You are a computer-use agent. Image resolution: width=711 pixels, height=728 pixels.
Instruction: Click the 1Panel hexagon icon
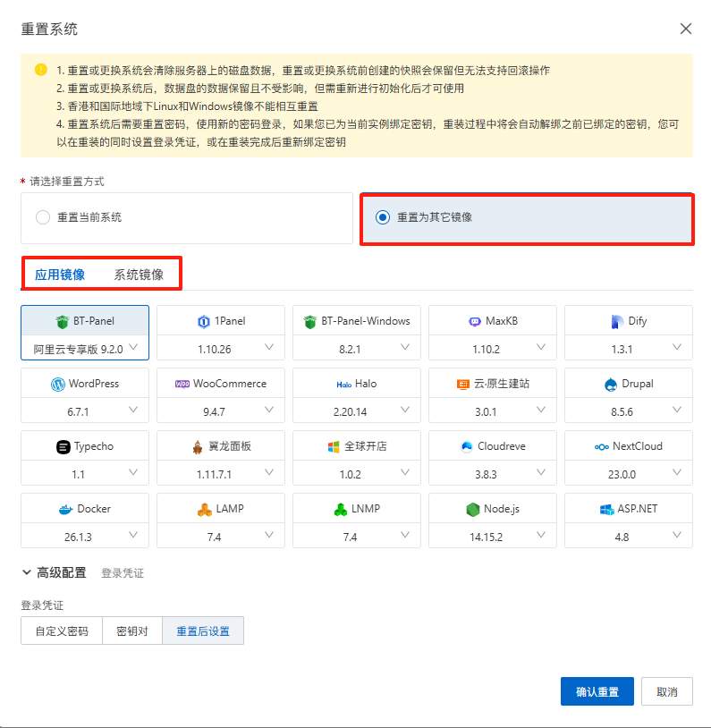click(203, 321)
